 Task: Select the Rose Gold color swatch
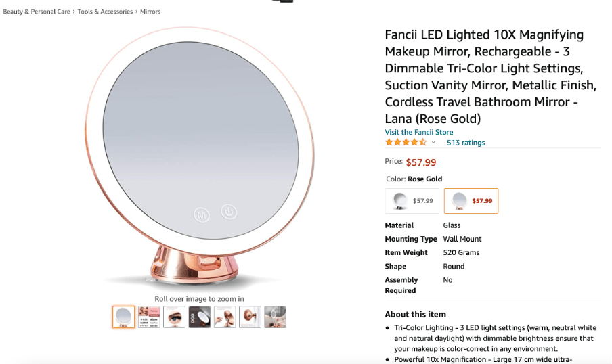[x=471, y=201]
